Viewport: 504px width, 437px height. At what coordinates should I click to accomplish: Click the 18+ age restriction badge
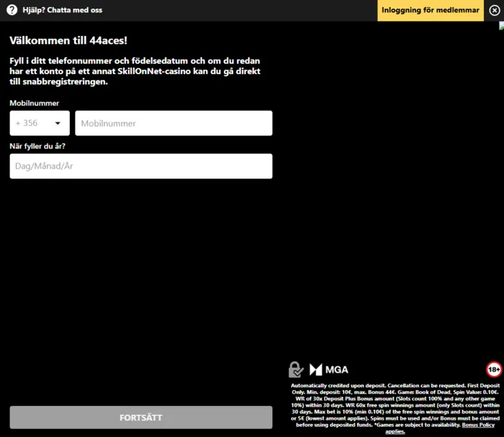pyautogui.click(x=493, y=369)
